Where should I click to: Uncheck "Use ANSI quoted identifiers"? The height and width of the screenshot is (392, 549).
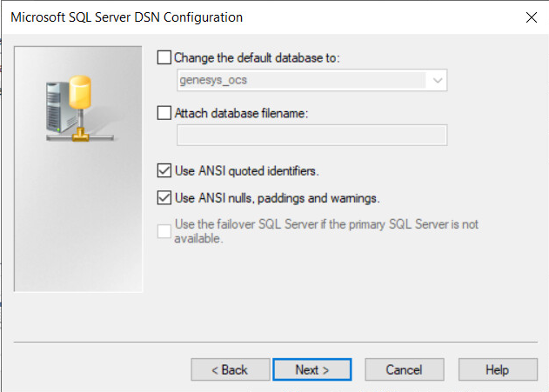click(x=164, y=170)
